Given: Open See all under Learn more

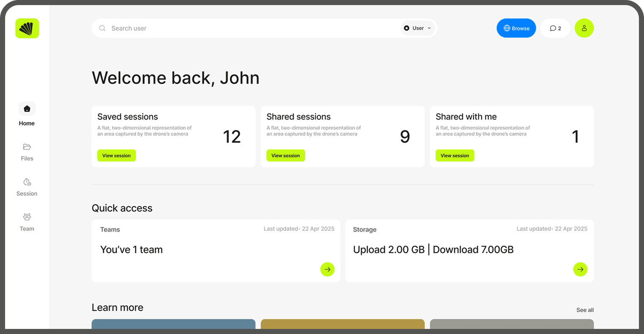Looking at the screenshot, I should coord(585,310).
